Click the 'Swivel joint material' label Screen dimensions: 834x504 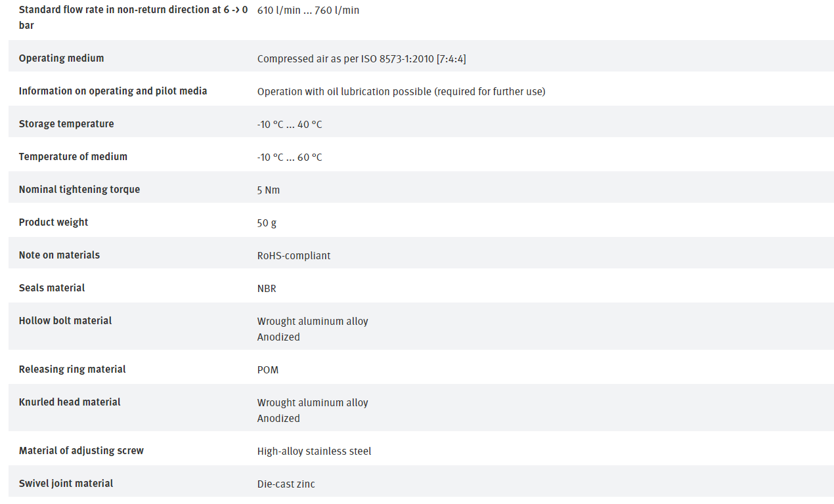coord(66,484)
